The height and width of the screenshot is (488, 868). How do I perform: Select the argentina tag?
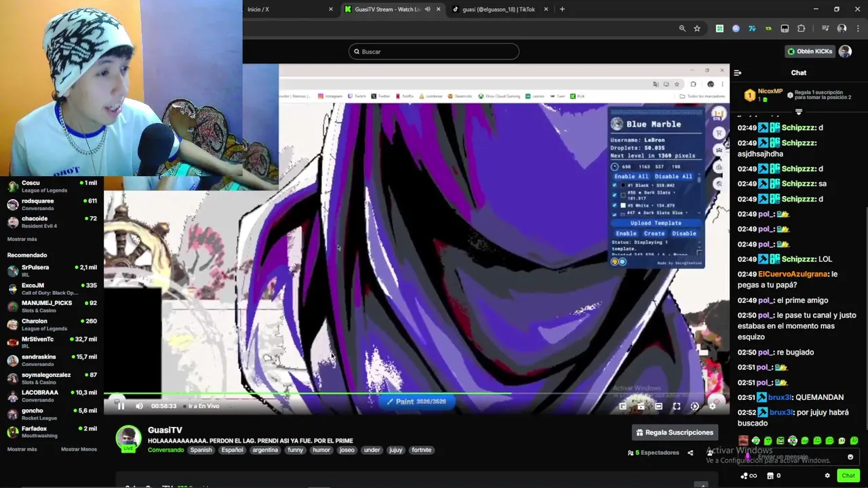[265, 450]
